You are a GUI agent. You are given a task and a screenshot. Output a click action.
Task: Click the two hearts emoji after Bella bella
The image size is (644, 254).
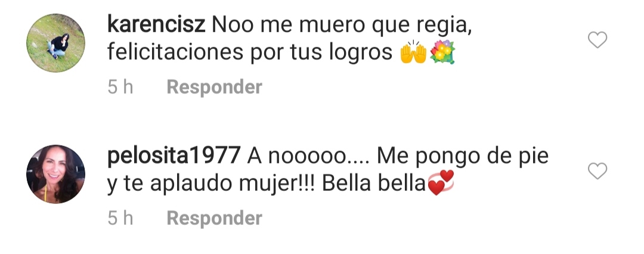pyautogui.click(x=441, y=182)
